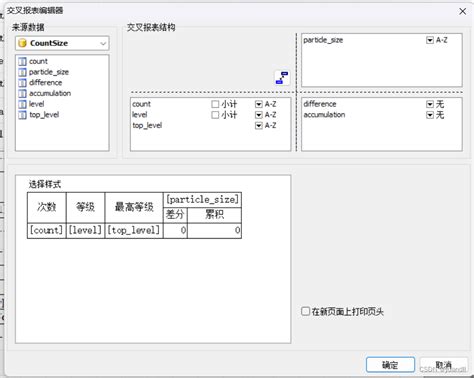Click the [particle_size] header cell in preview
The height and width of the screenshot is (378, 474).
[202, 200]
